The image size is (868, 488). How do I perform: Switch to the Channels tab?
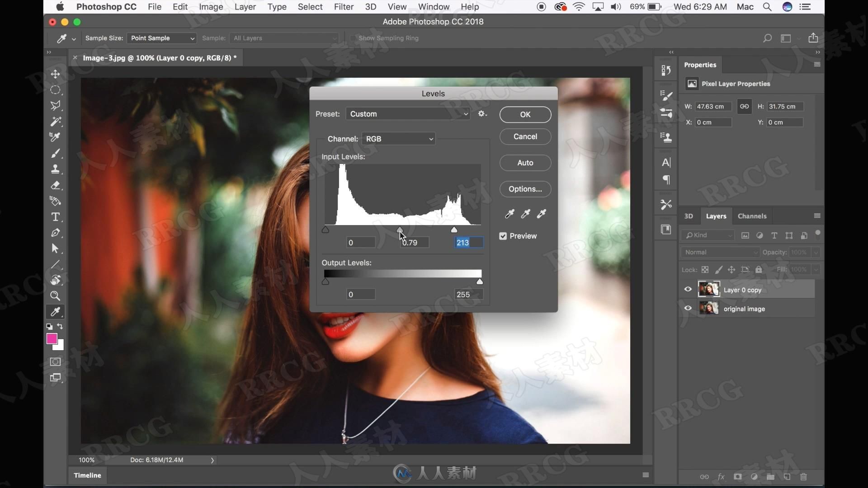click(752, 216)
